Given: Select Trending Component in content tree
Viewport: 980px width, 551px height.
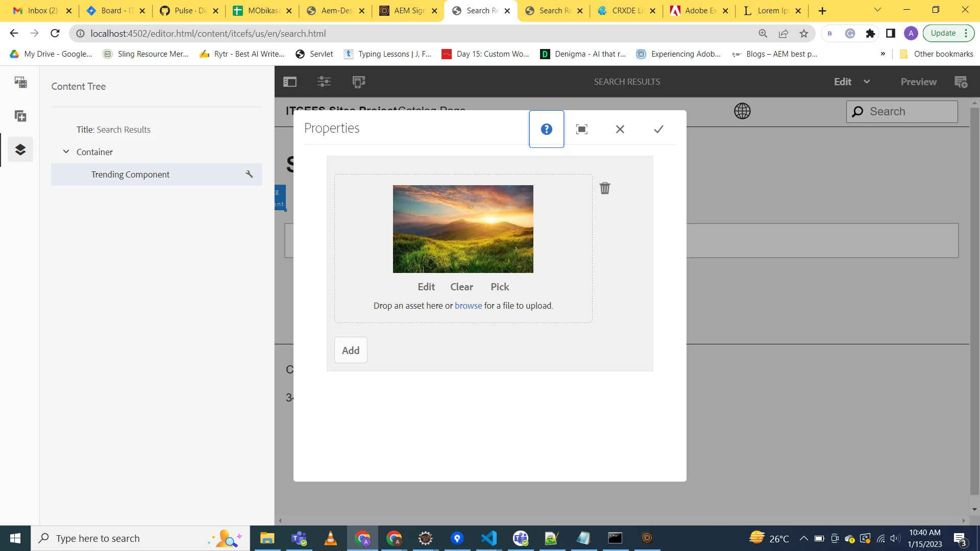Looking at the screenshot, I should click(130, 174).
